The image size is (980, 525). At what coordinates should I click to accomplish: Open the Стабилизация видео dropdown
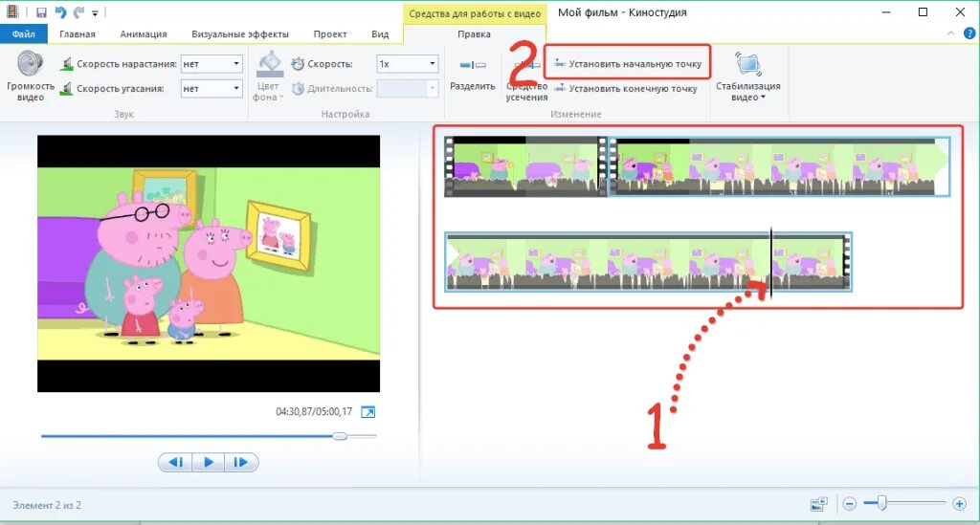point(748,77)
